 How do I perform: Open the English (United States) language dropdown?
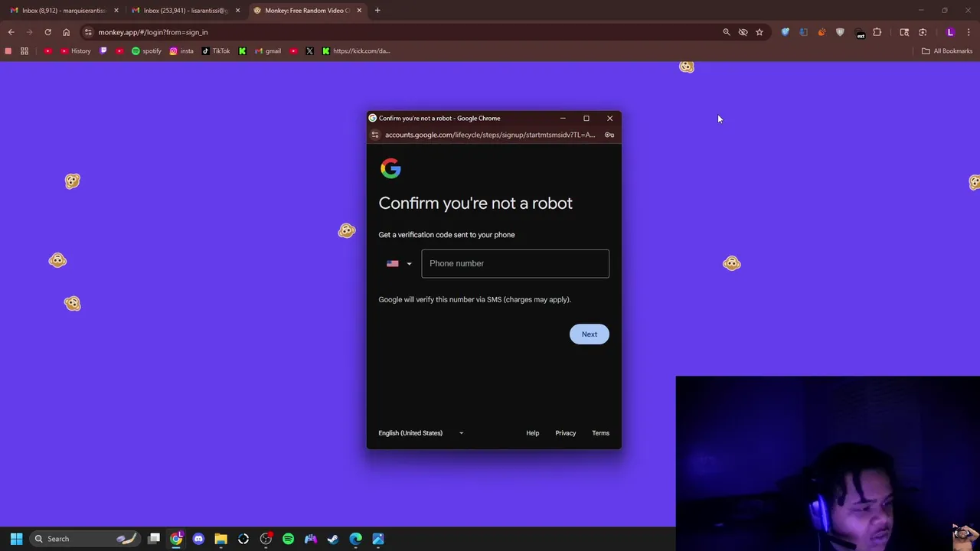pyautogui.click(x=421, y=433)
